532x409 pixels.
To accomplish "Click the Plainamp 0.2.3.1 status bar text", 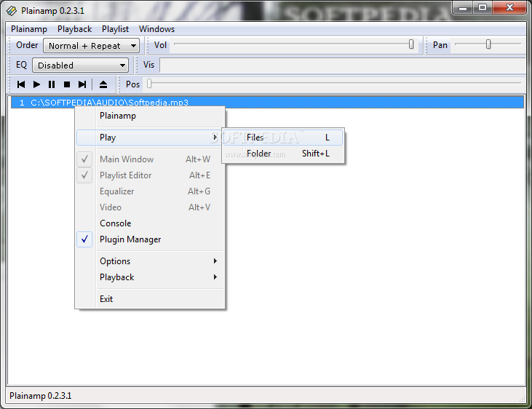I will tap(40, 396).
